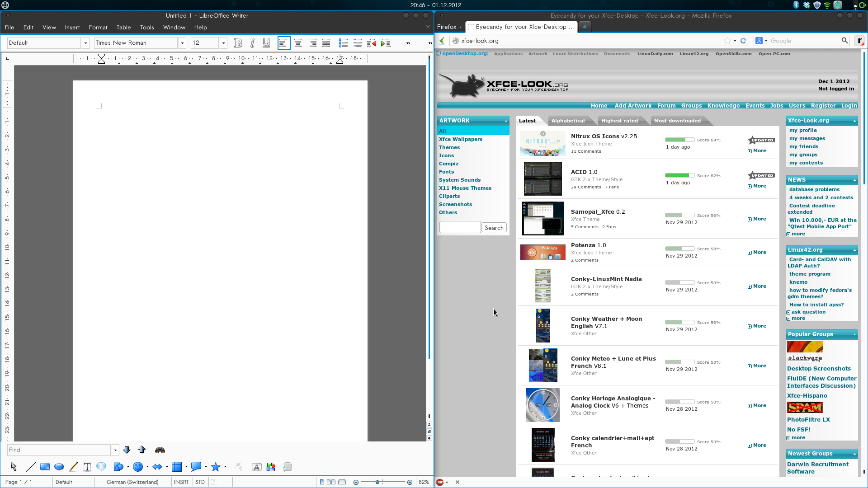The width and height of the screenshot is (868, 488).
Task: Click the Find Previous up arrow
Action: point(142,450)
